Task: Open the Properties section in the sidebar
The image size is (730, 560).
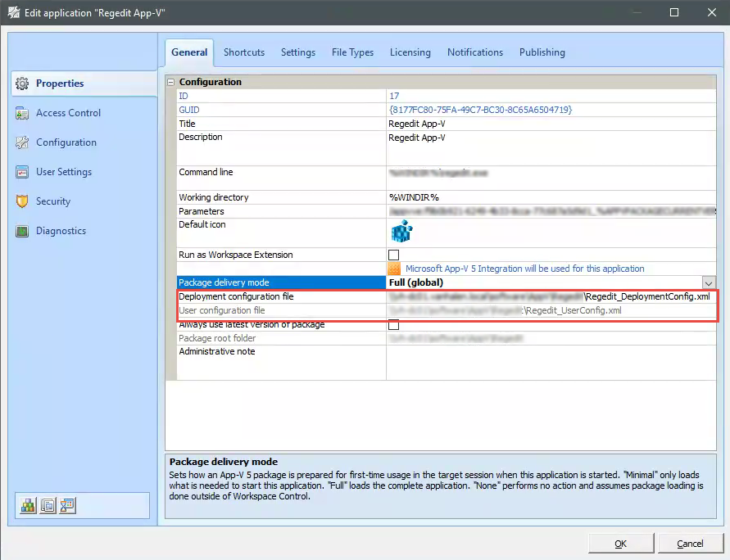Action: tap(60, 83)
